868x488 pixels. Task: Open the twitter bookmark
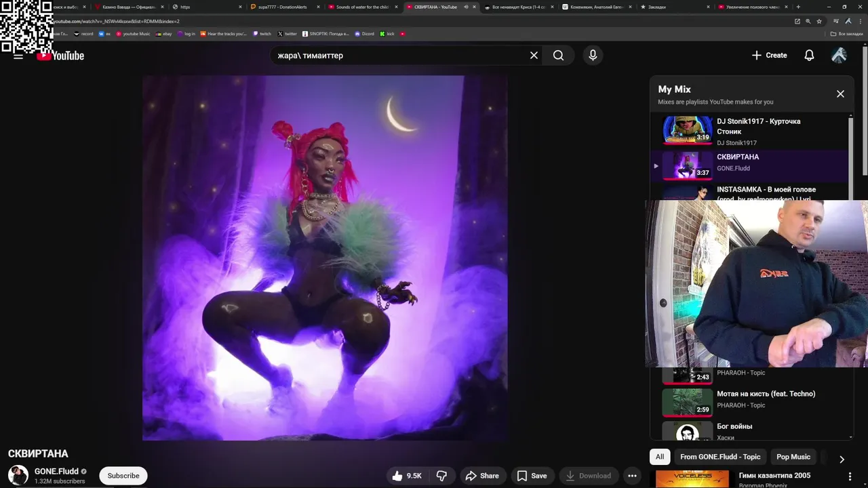click(x=288, y=33)
